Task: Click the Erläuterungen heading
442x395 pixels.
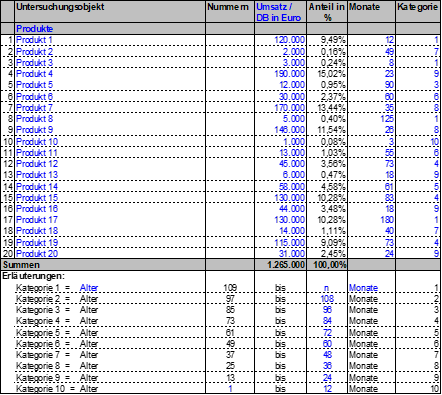Action: (33, 276)
